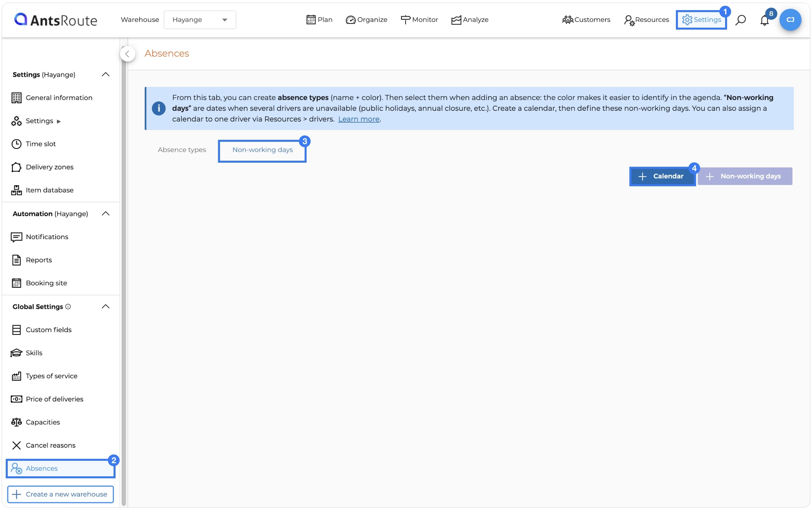Click the blue info circle icon

(158, 108)
